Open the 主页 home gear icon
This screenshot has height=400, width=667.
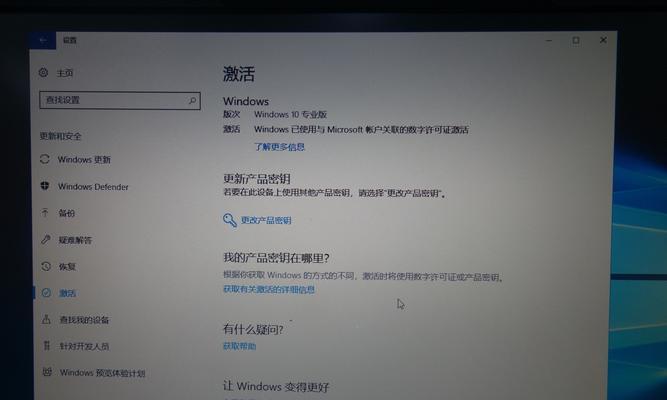(43, 72)
